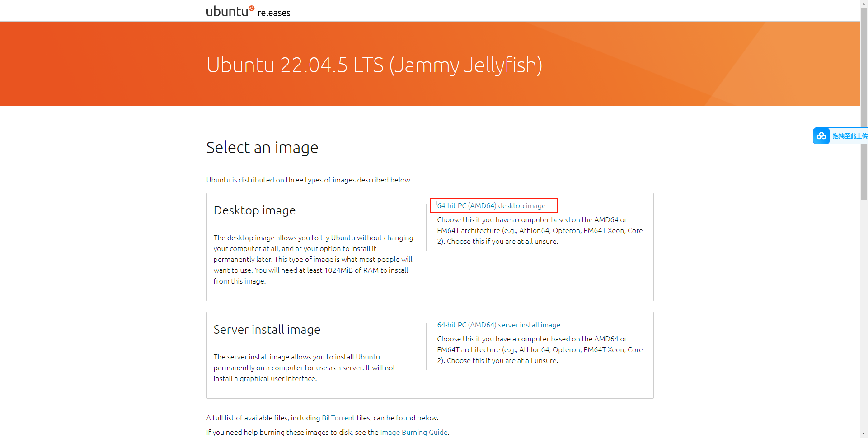Open the Image Burning Guide link

pos(414,432)
